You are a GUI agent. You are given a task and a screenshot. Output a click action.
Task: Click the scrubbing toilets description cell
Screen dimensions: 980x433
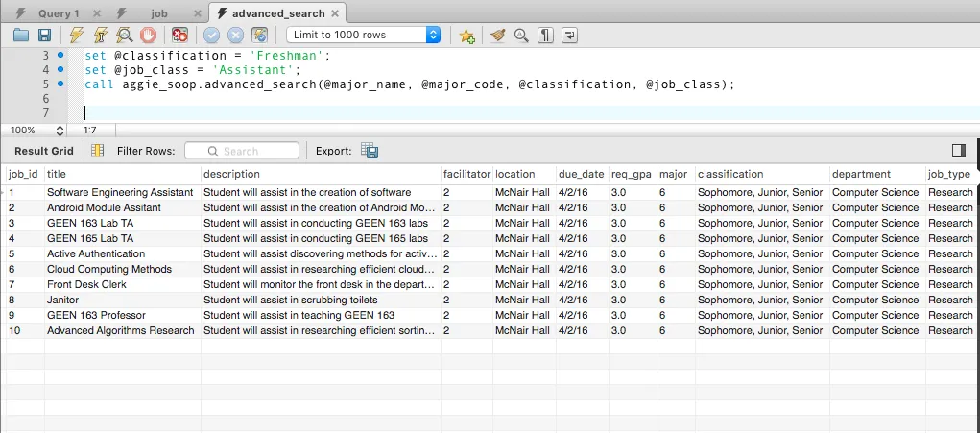point(322,300)
